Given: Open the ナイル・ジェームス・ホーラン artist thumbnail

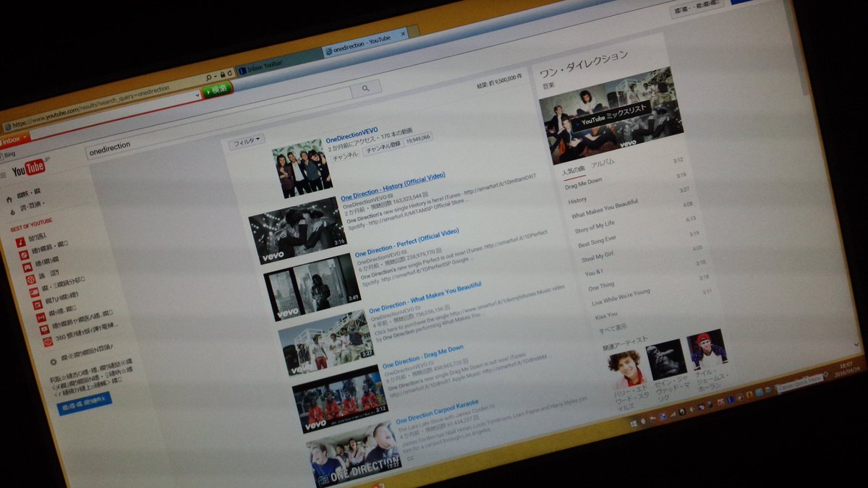Looking at the screenshot, I should coord(707,351).
